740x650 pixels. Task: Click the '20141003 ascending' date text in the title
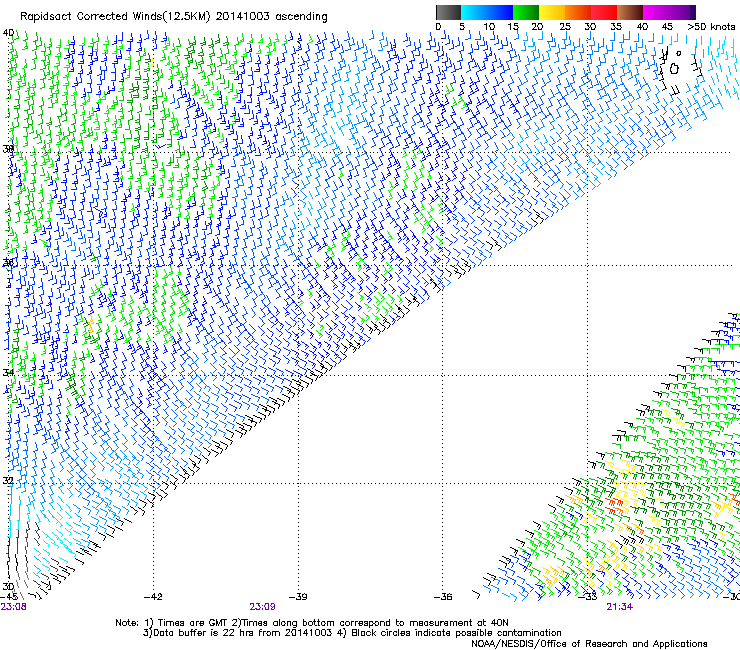(x=272, y=17)
